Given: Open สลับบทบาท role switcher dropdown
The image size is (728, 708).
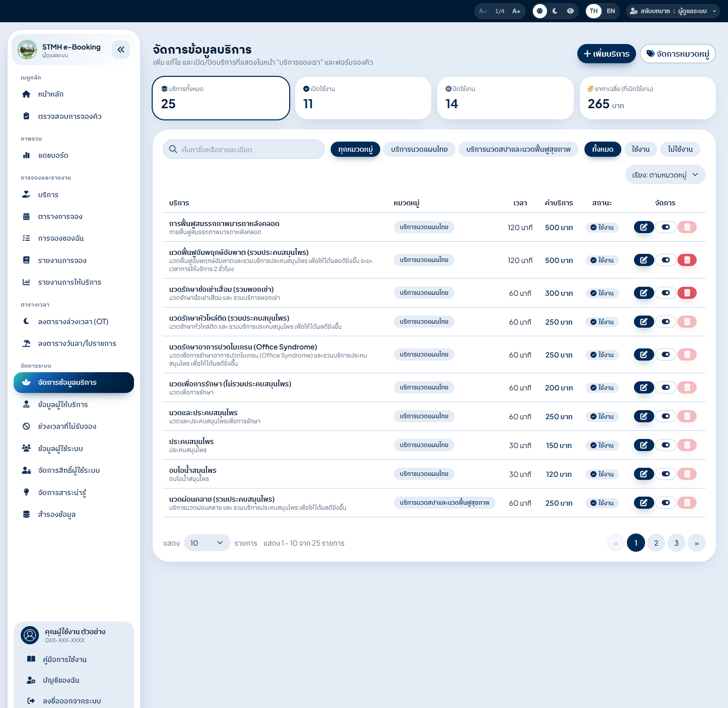Looking at the screenshot, I should tap(672, 11).
